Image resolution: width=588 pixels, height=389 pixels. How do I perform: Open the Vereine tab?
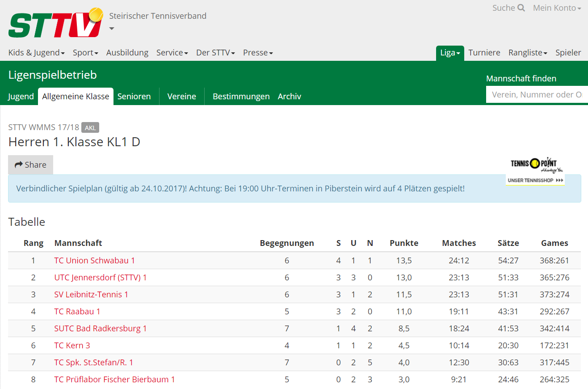click(x=182, y=97)
